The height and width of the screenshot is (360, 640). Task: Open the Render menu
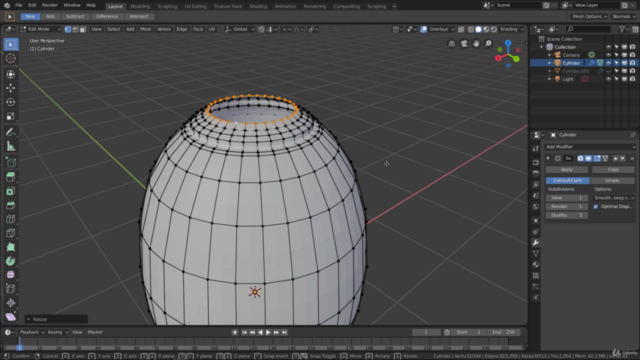pyautogui.click(x=50, y=5)
